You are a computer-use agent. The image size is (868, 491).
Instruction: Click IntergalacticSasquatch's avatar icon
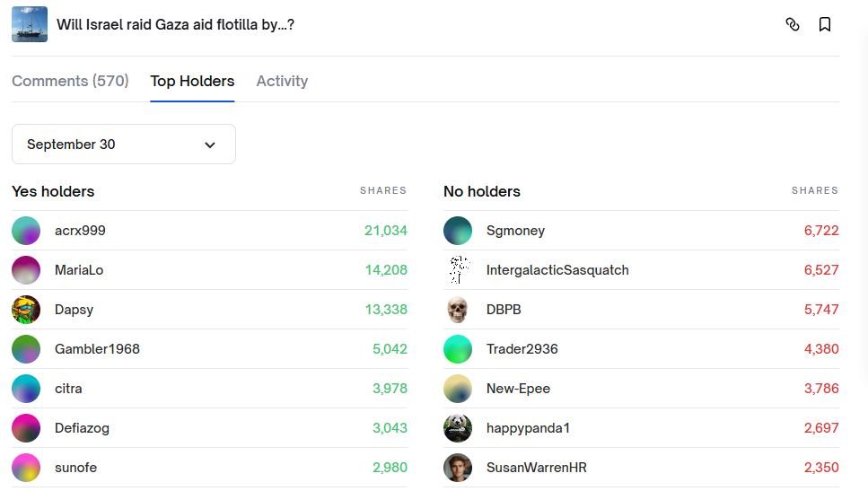458,270
